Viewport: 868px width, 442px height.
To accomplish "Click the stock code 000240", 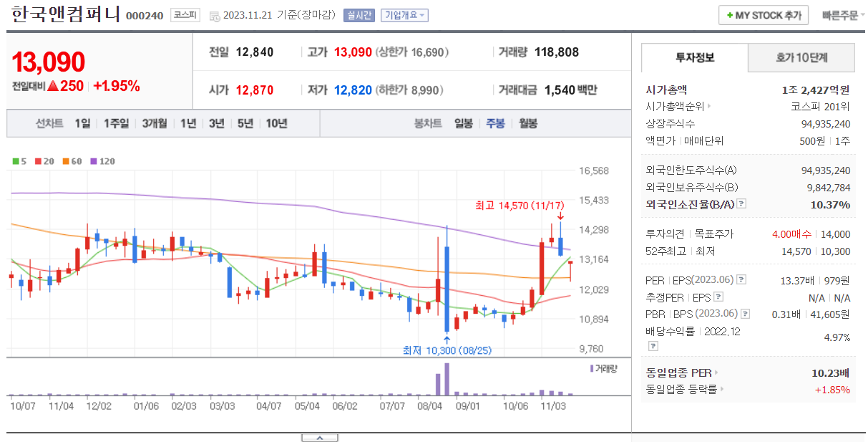I will click(x=145, y=16).
